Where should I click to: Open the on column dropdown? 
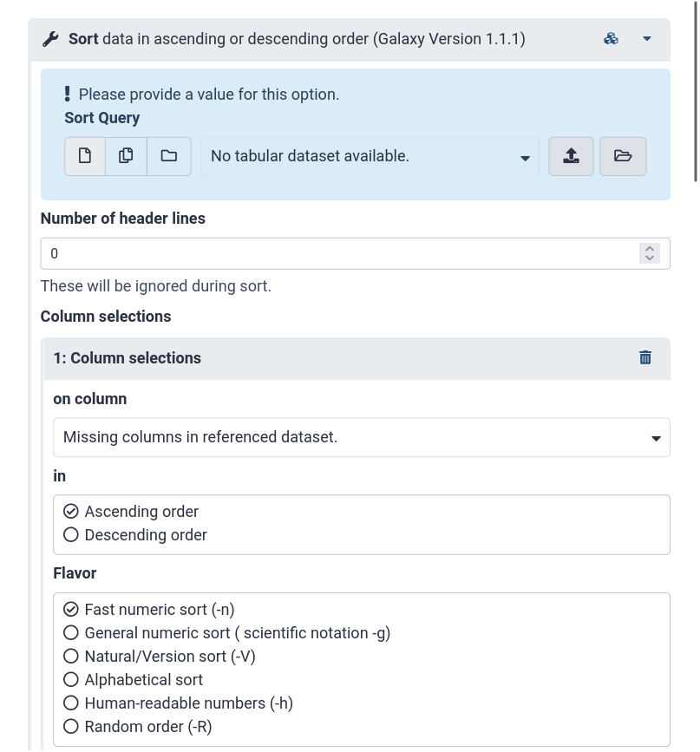(x=362, y=437)
